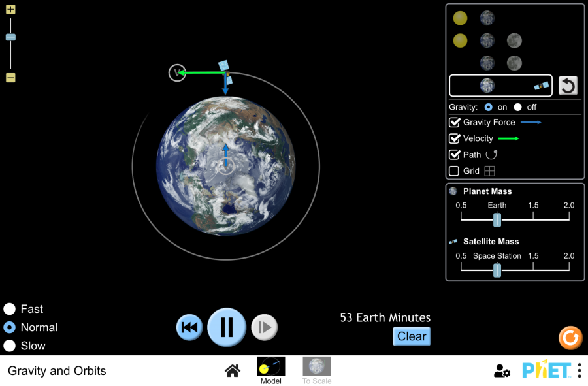Uncheck the Gravity Force checkbox
588x386 pixels.
click(x=455, y=122)
